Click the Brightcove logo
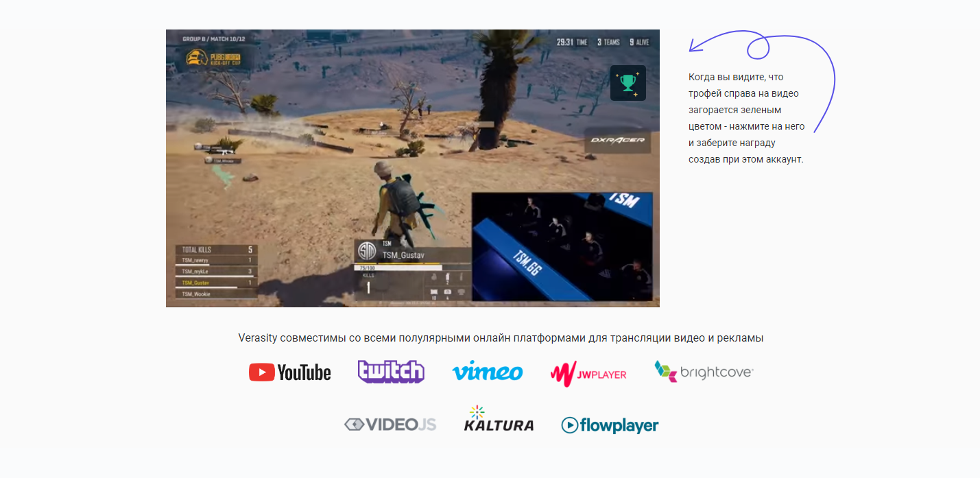Image resolution: width=980 pixels, height=487 pixels. (704, 372)
